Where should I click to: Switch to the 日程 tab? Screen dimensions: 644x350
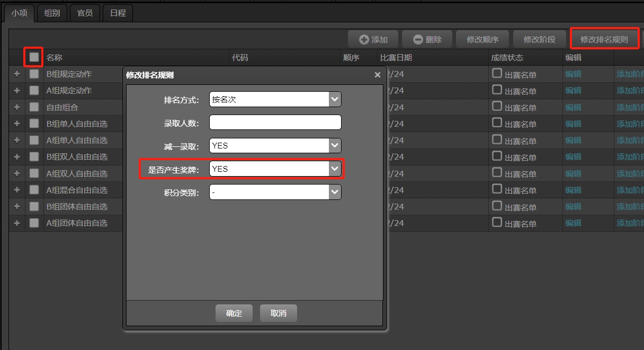118,13
